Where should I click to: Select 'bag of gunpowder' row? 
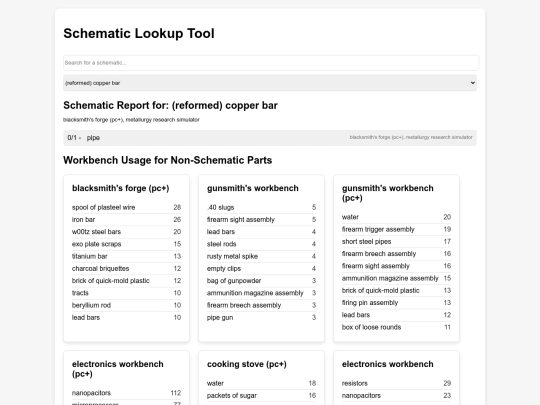click(x=261, y=281)
